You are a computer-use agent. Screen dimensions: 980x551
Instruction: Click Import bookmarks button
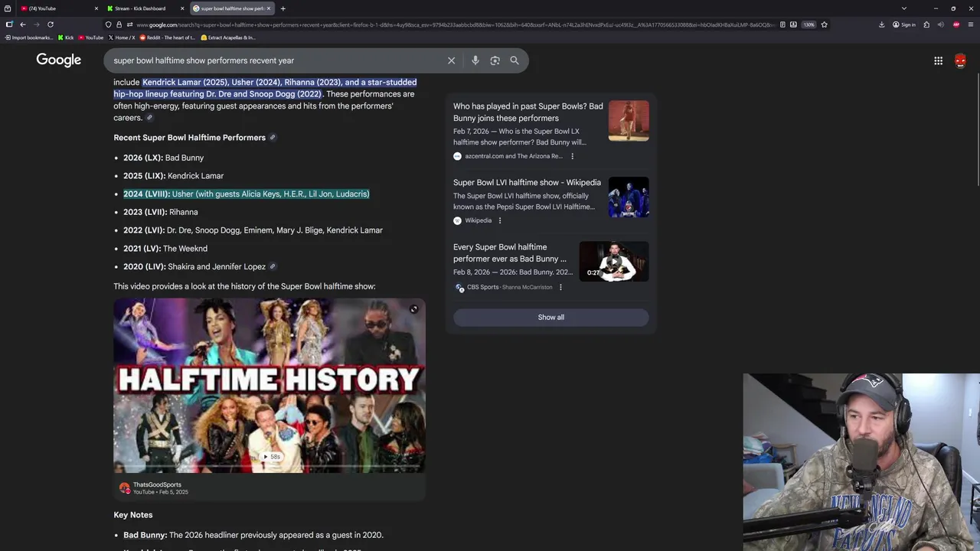(29, 37)
